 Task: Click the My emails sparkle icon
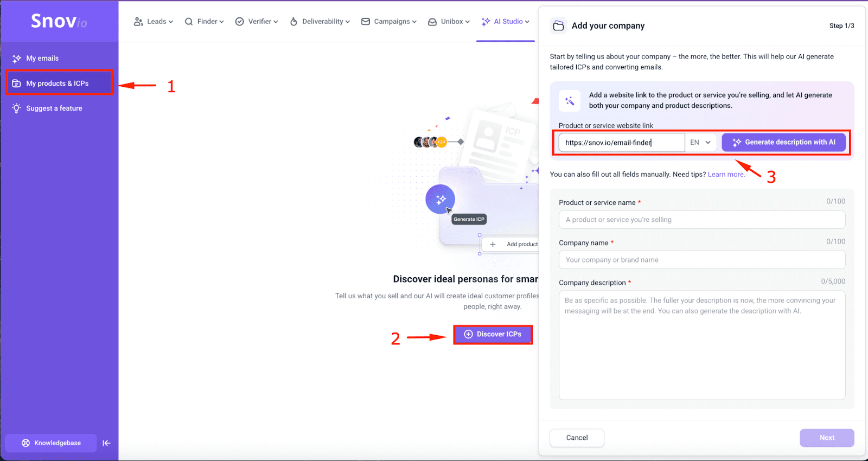[17, 59]
